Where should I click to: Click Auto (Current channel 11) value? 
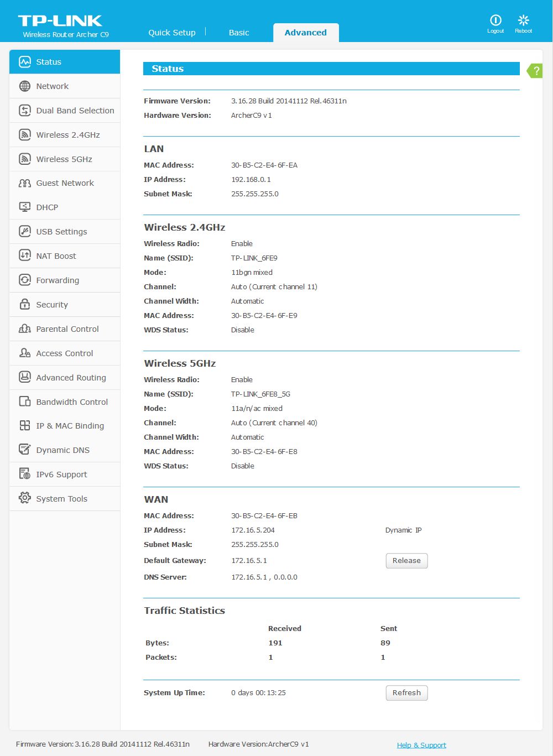tap(274, 287)
